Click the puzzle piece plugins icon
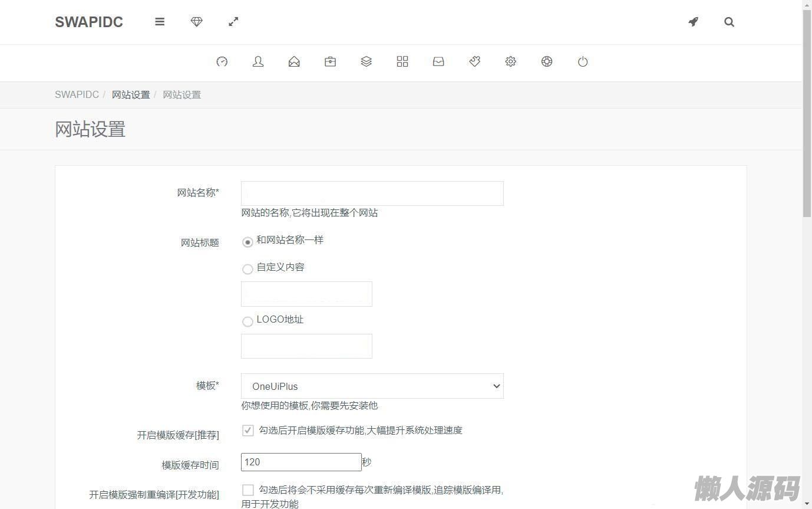This screenshot has width=812, height=509. (x=475, y=61)
